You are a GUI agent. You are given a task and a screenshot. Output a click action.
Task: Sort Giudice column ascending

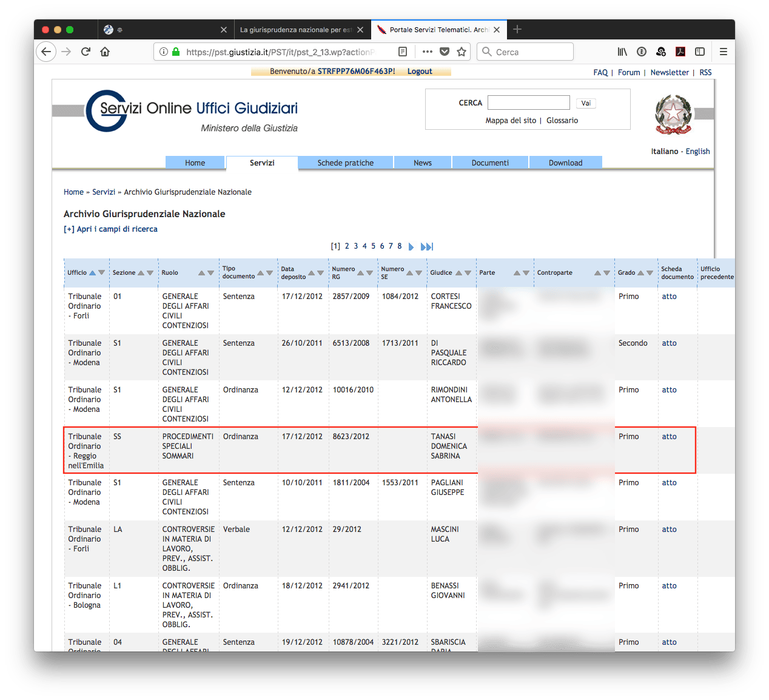click(458, 273)
